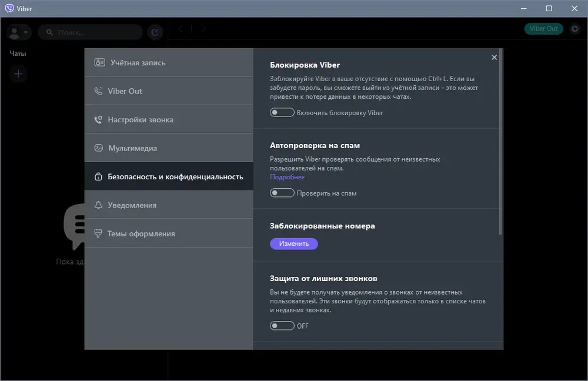Click the Viber Out button in the top bar

[544, 28]
